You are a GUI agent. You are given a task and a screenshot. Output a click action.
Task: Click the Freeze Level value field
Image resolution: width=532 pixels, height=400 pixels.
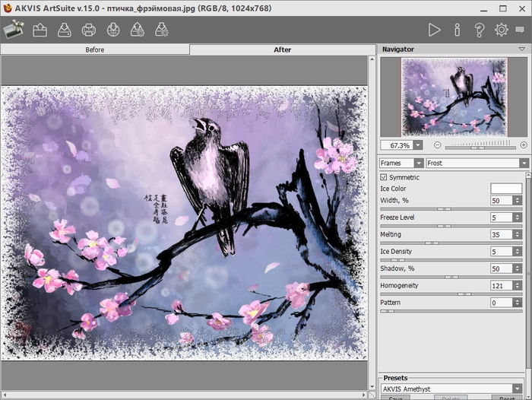502,217
